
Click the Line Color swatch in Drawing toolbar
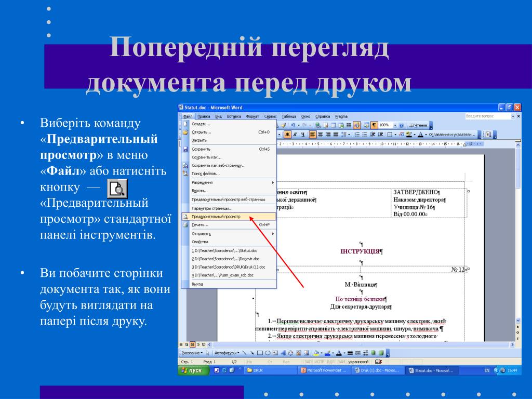(x=327, y=353)
